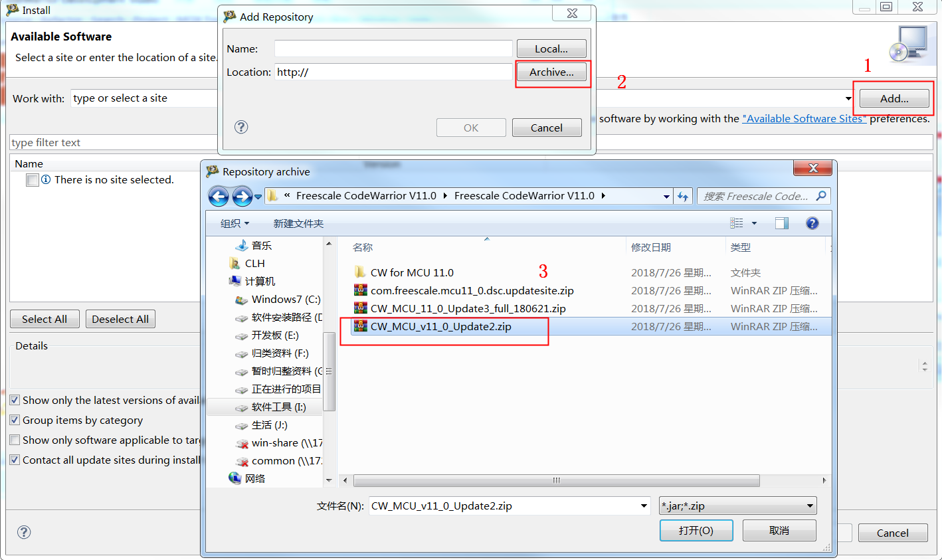
Task: Open the Available Software Sites preferences link
Action: [804, 118]
